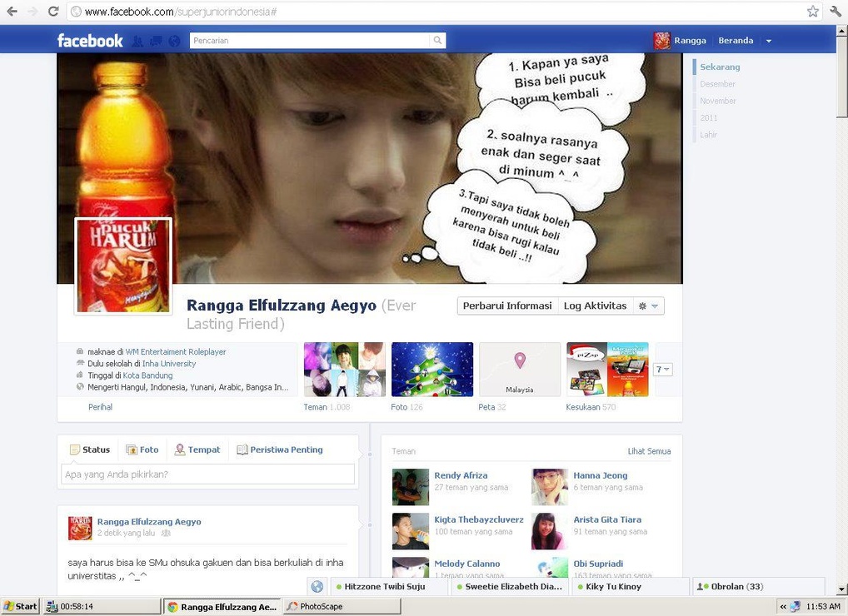848x616 pixels.
Task: Click the '2 detik yang lalu' timestamp
Action: (x=126, y=533)
